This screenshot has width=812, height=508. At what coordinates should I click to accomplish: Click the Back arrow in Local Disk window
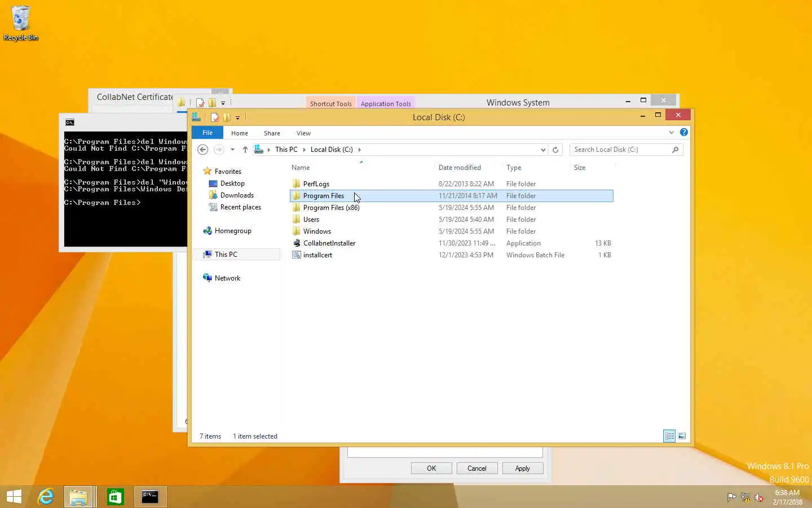coord(203,150)
